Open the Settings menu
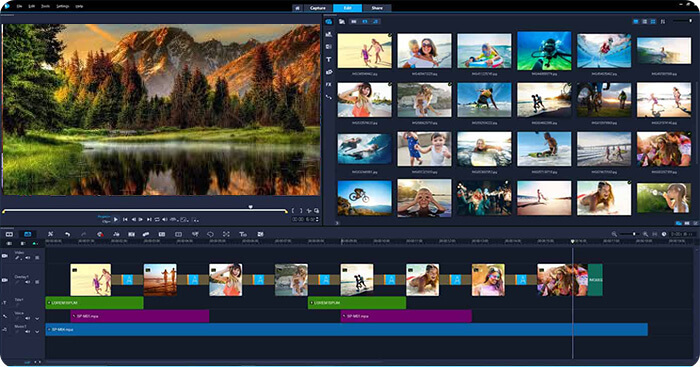This screenshot has height=367, width=700. coord(62,6)
